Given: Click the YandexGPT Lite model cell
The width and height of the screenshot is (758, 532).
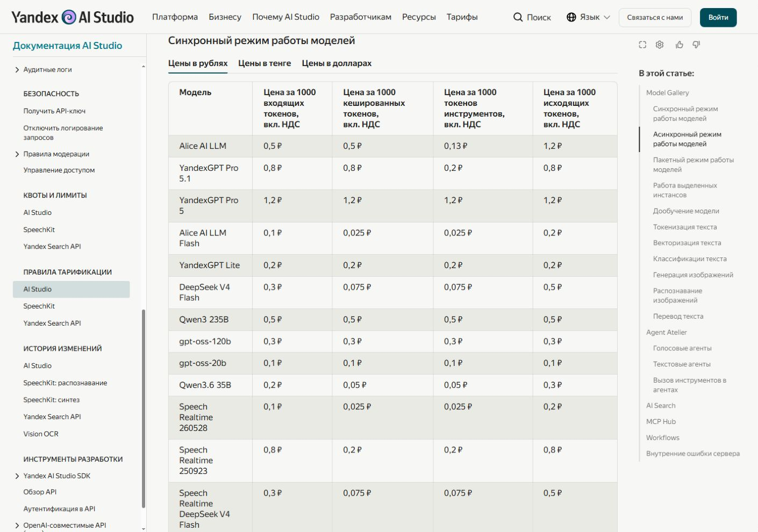Looking at the screenshot, I should coord(210,265).
